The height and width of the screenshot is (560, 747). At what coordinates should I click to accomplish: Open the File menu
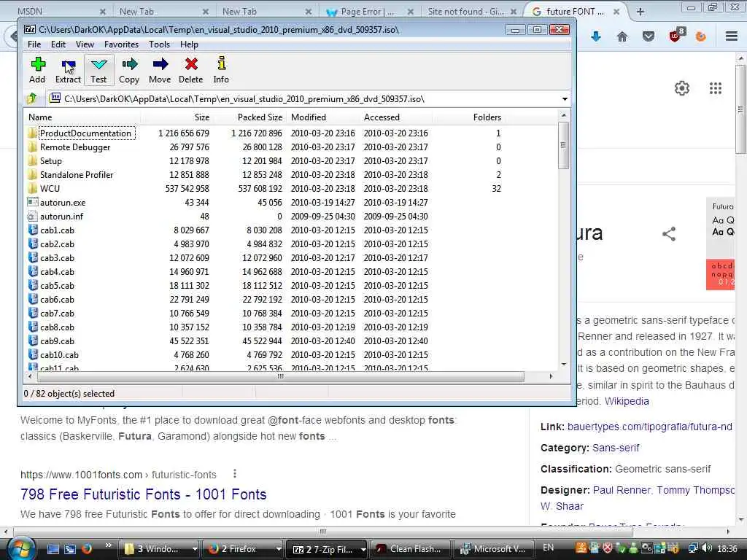pyautogui.click(x=34, y=44)
